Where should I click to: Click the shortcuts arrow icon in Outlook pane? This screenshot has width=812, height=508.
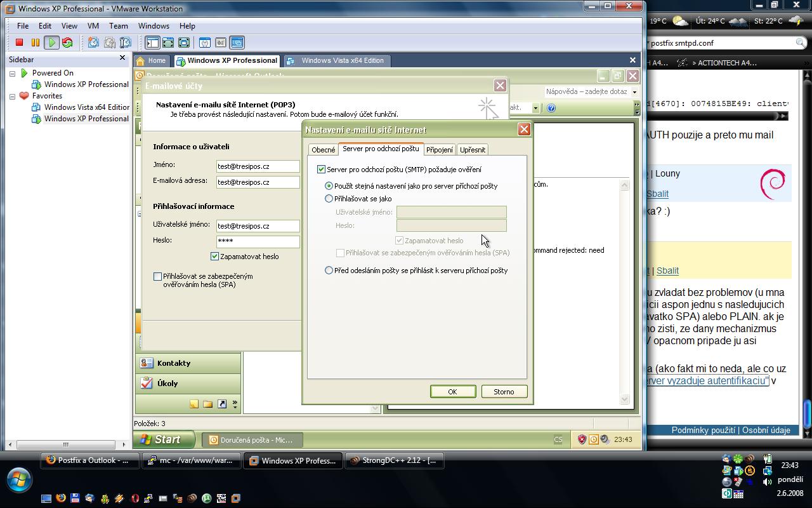tap(222, 404)
